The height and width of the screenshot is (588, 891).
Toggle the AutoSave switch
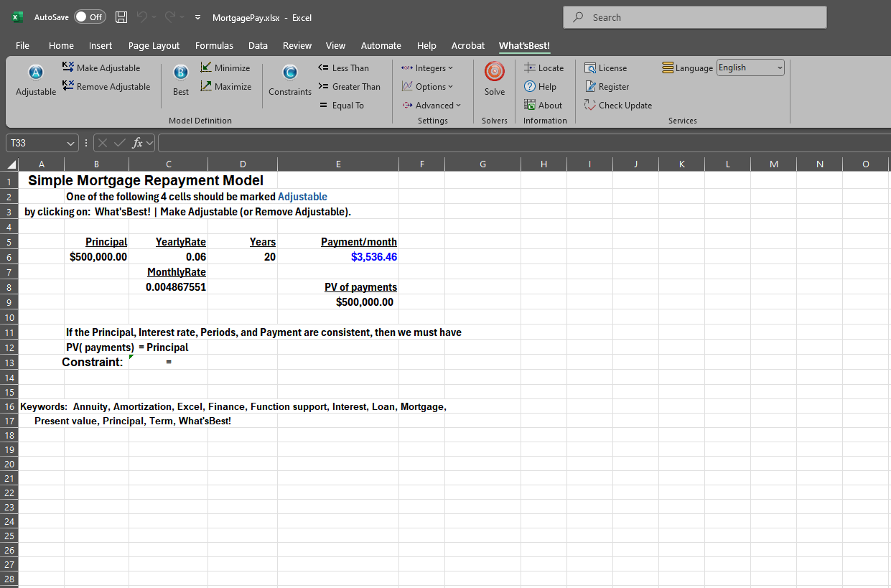[90, 17]
